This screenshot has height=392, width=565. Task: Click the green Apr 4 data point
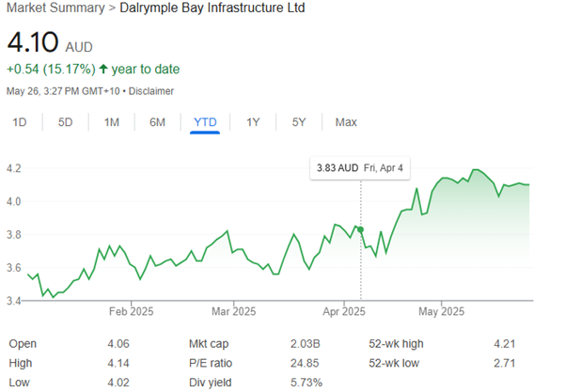360,228
